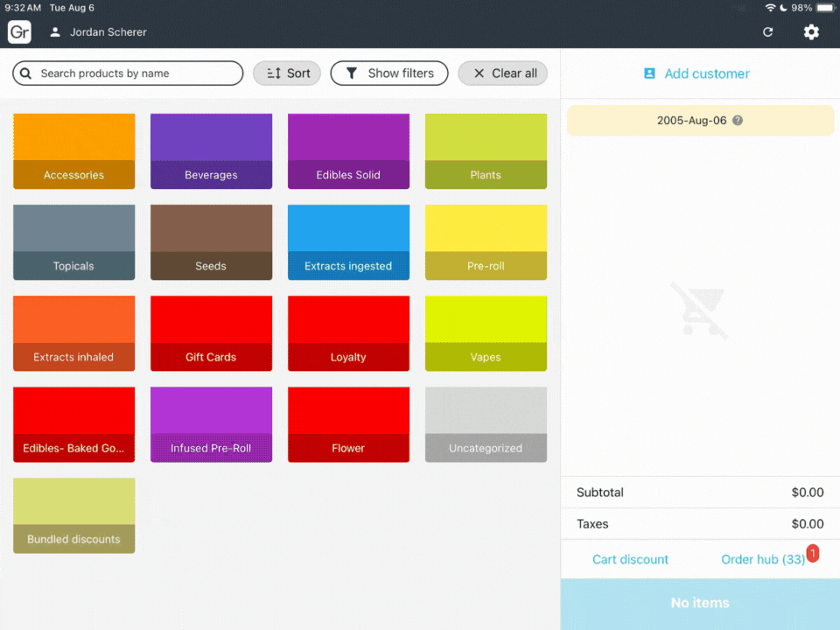Click the crossed-out empty cart icon

point(699,311)
